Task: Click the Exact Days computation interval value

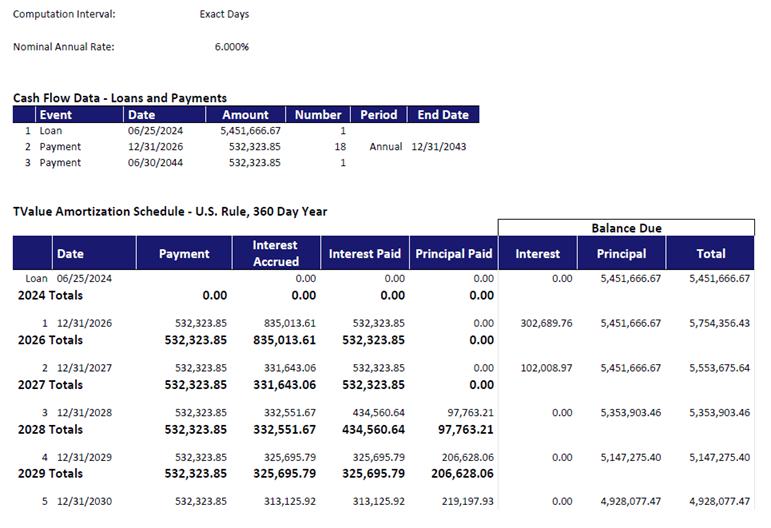Action: point(224,15)
